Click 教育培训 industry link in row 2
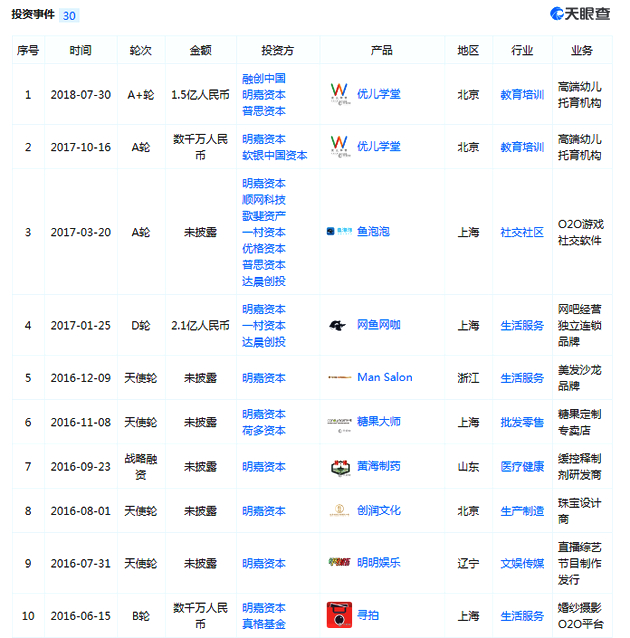Screen dimensions: 630x638 (x=522, y=147)
